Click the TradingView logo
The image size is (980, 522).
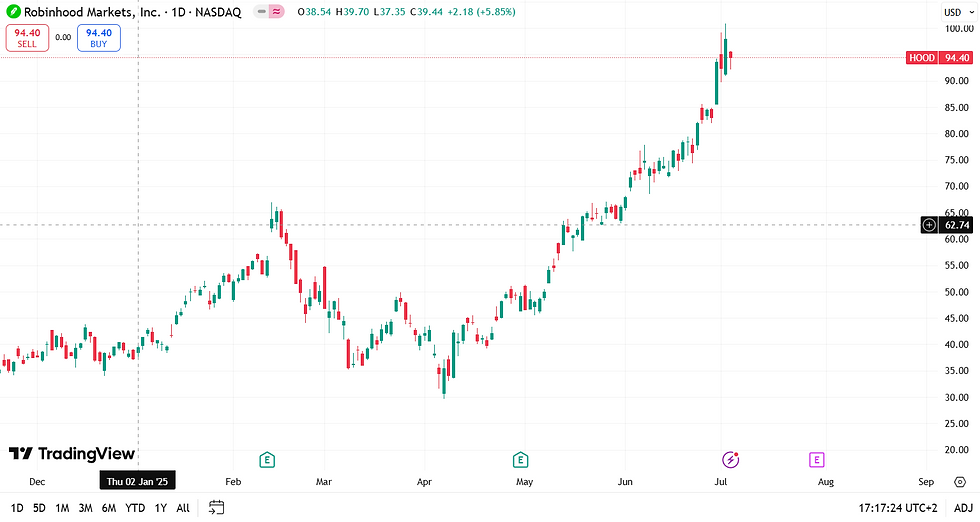(72, 454)
